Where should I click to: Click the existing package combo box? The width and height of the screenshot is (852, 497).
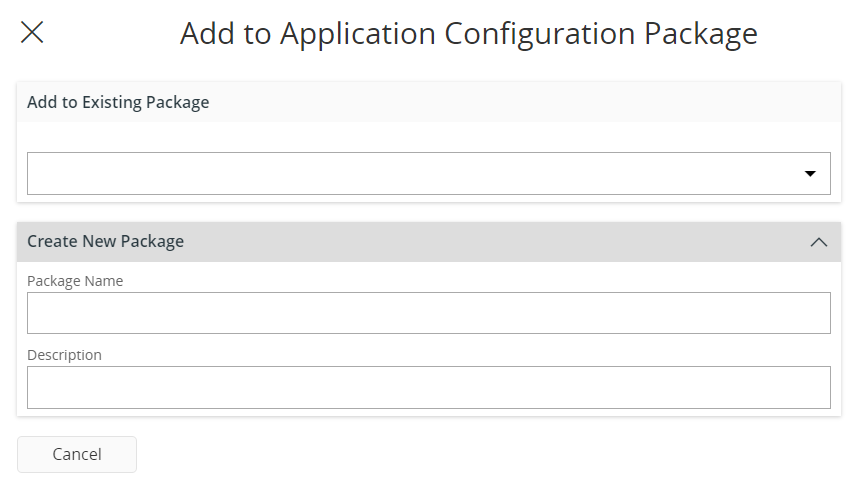(428, 174)
